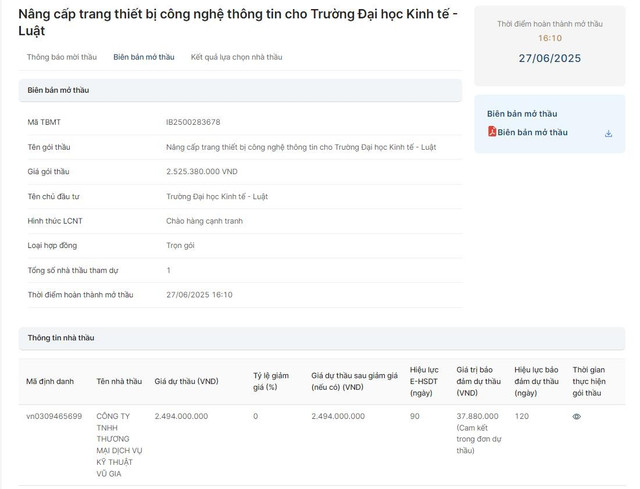Viewport: 640px width, 489px height.
Task: View details with the eye icon
Action: tap(576, 416)
